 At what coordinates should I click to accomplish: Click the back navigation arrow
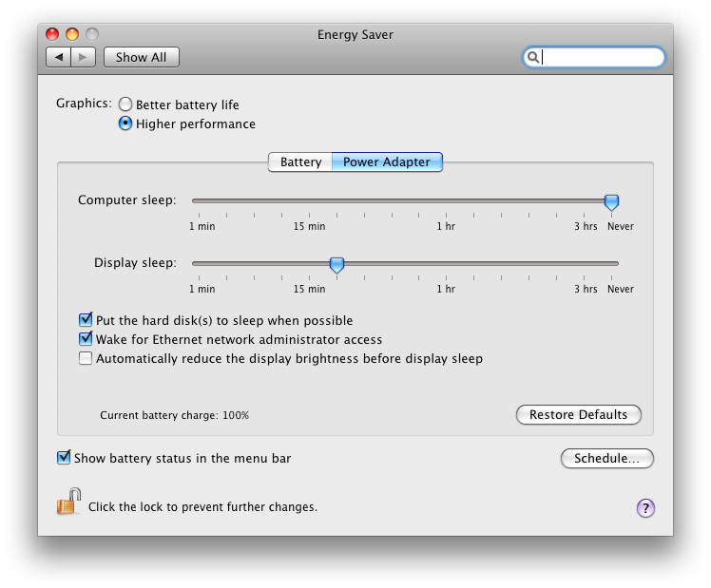(x=59, y=57)
